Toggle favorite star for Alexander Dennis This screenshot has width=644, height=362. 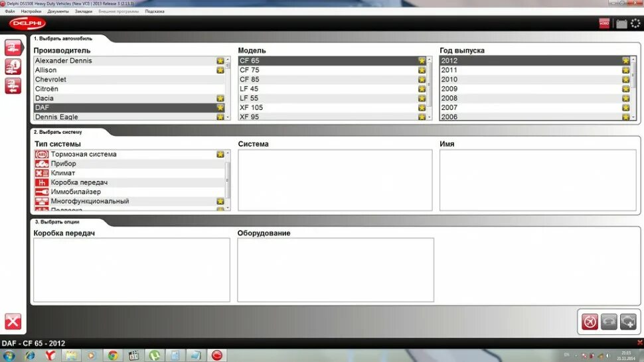(220, 61)
